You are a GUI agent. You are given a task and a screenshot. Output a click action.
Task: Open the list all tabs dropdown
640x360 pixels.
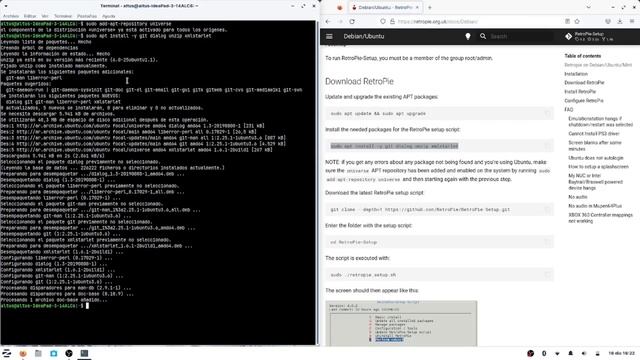[x=588, y=7]
